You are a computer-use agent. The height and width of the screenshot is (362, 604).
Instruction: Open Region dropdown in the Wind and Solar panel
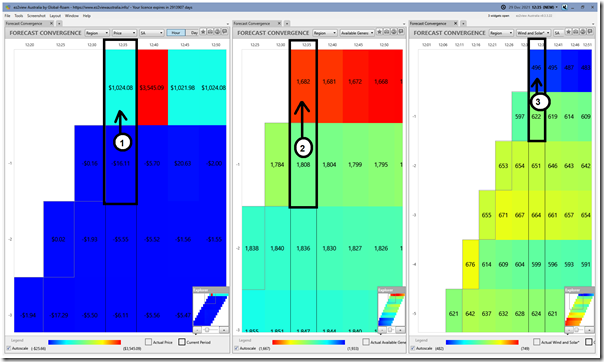(501, 33)
